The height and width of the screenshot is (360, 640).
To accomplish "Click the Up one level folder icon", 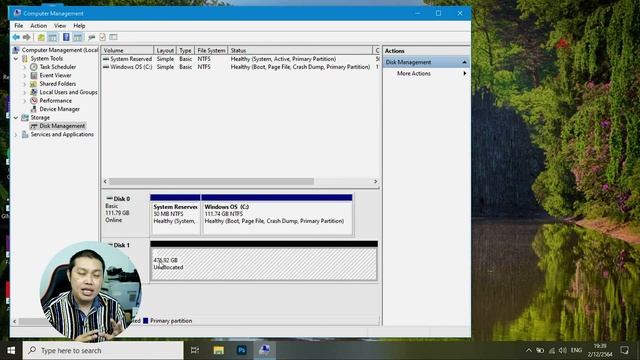I will [41, 38].
